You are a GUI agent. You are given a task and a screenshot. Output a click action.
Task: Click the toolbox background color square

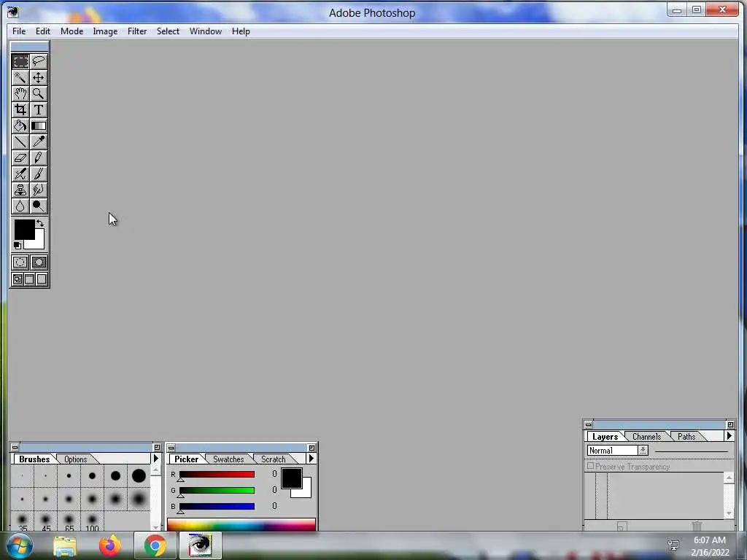[x=39, y=243]
